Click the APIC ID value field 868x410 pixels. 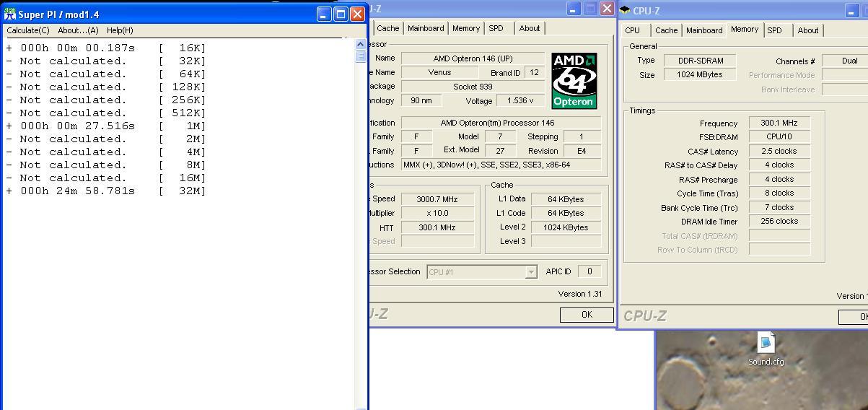click(589, 271)
